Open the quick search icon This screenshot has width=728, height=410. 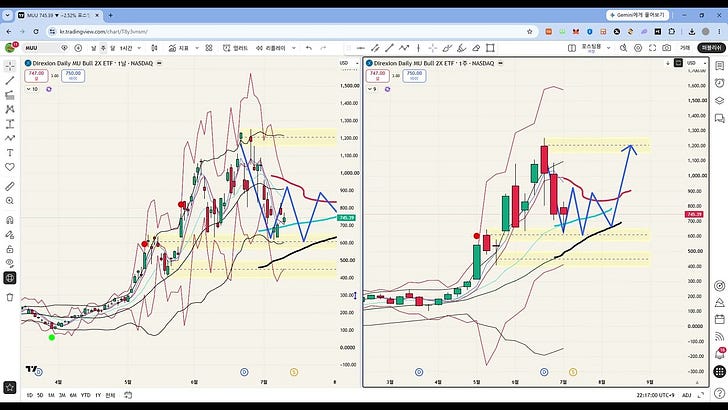tap(624, 48)
